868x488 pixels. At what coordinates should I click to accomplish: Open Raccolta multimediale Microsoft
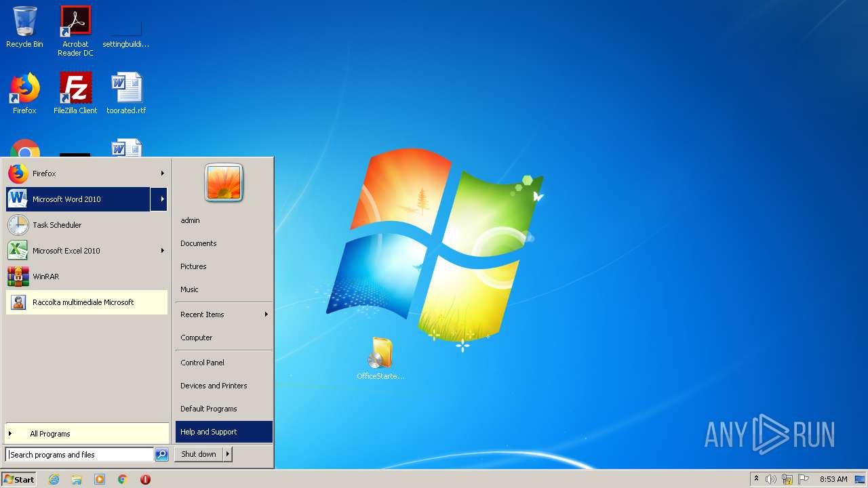[87, 302]
